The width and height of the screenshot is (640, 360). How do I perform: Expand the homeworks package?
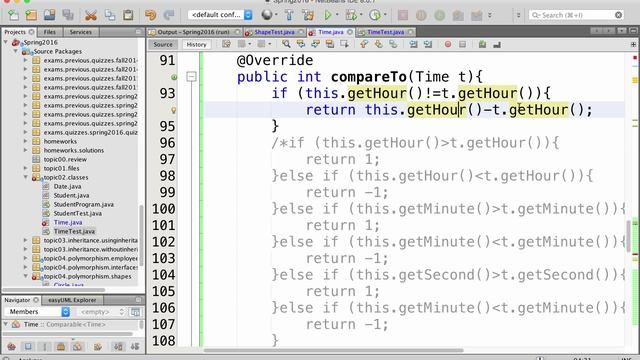25,141
